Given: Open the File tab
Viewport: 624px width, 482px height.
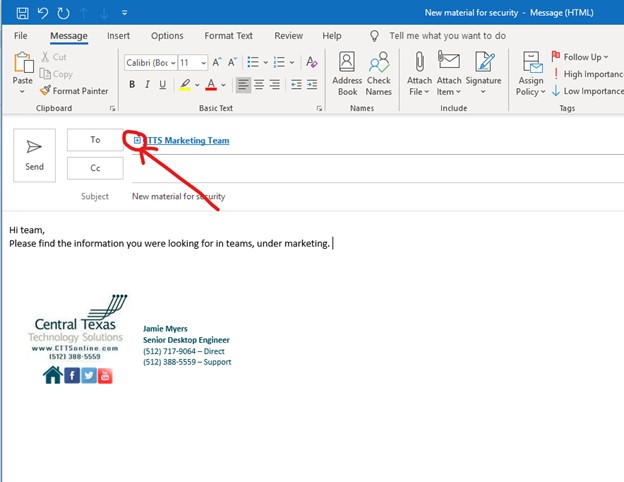Looking at the screenshot, I should click(21, 36).
